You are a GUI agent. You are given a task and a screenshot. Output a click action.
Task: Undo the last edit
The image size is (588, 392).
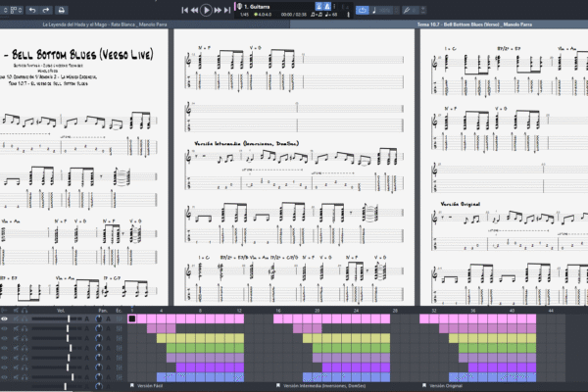click(x=32, y=10)
